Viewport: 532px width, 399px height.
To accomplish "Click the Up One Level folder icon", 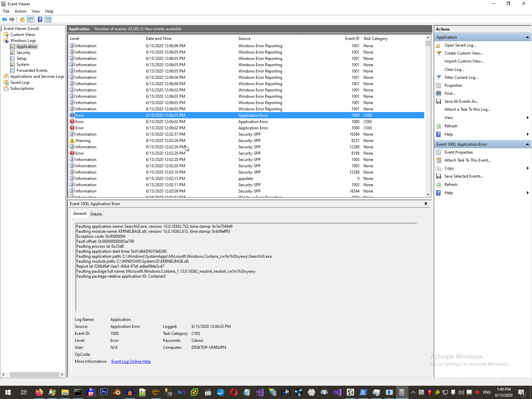I will [x=22, y=19].
